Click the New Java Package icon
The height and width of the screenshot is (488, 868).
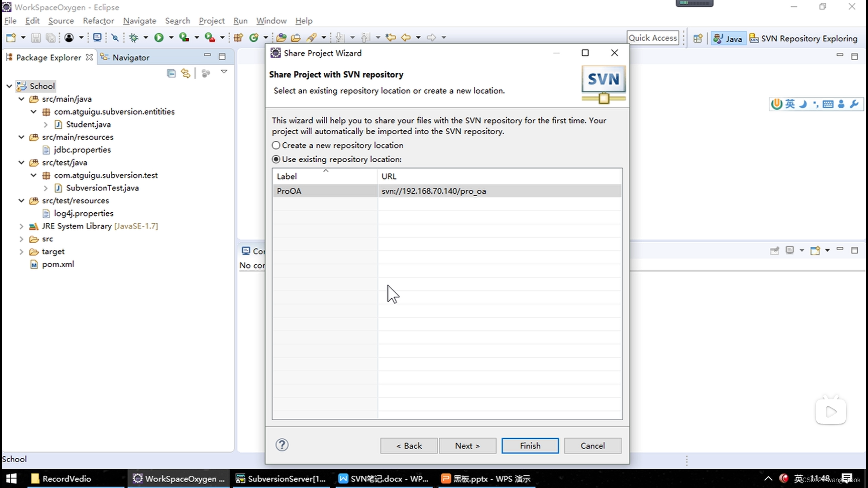coord(238,38)
